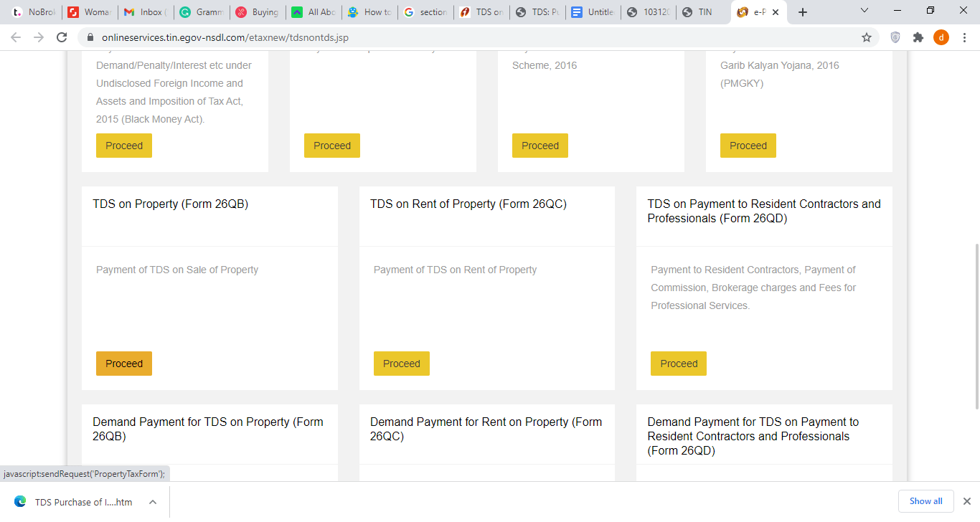This screenshot has height=522, width=980.
Task: Open the tab search dropdown arrow
Action: 864,11
